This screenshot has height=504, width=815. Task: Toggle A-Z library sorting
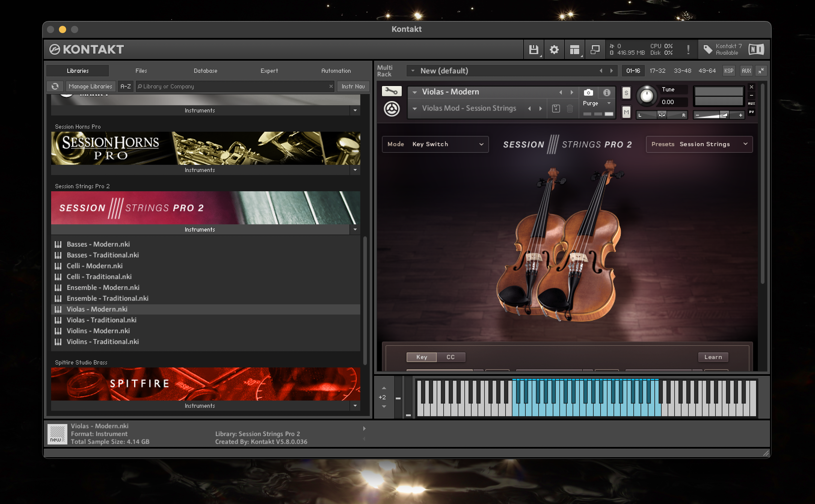pyautogui.click(x=125, y=86)
